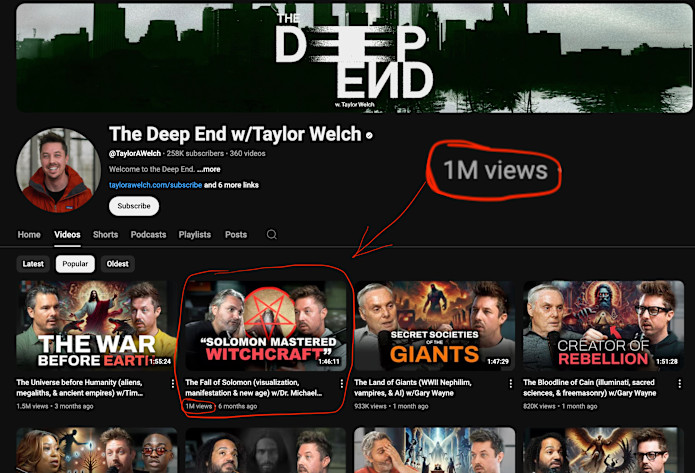Click The Deep End channel banner
The height and width of the screenshot is (473, 695).
coord(354,58)
